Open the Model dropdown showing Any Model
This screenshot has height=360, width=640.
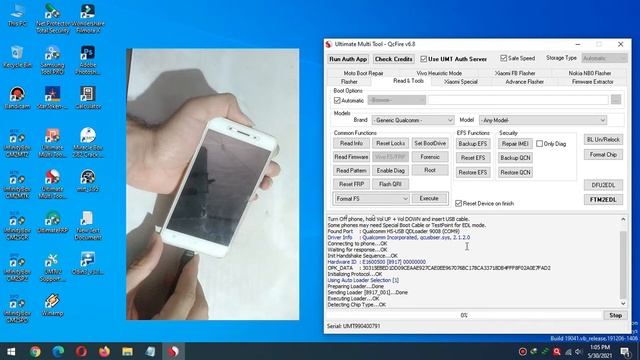pyautogui.click(x=543, y=120)
